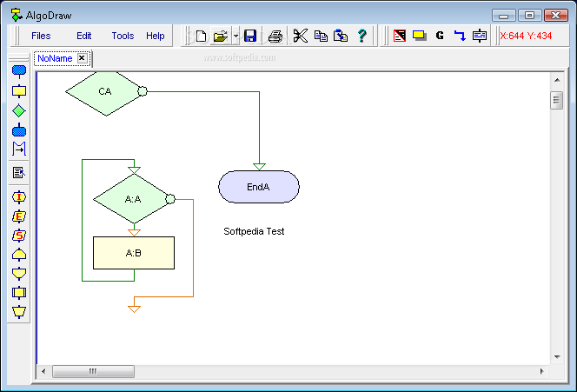The height and width of the screenshot is (392, 577).
Task: Select the yellow downward pentagon shape
Action: click(x=19, y=274)
